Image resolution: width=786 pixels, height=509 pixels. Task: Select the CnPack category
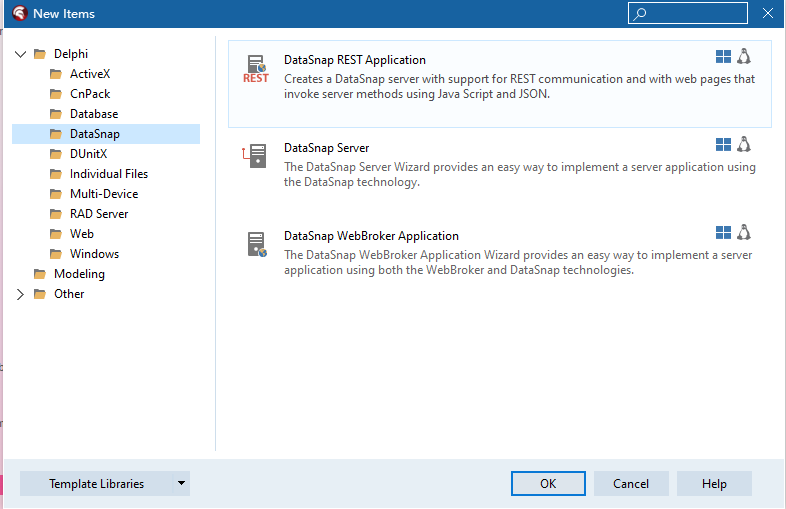(x=90, y=94)
